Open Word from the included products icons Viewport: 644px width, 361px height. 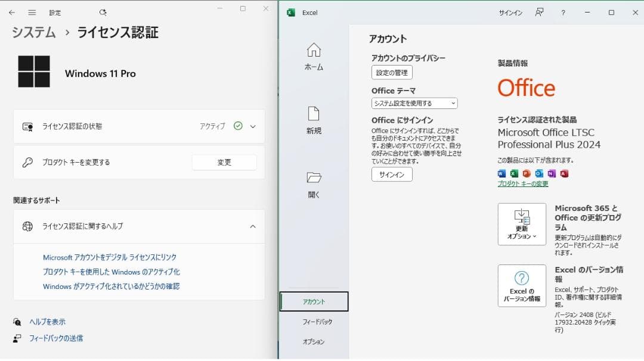[501, 173]
